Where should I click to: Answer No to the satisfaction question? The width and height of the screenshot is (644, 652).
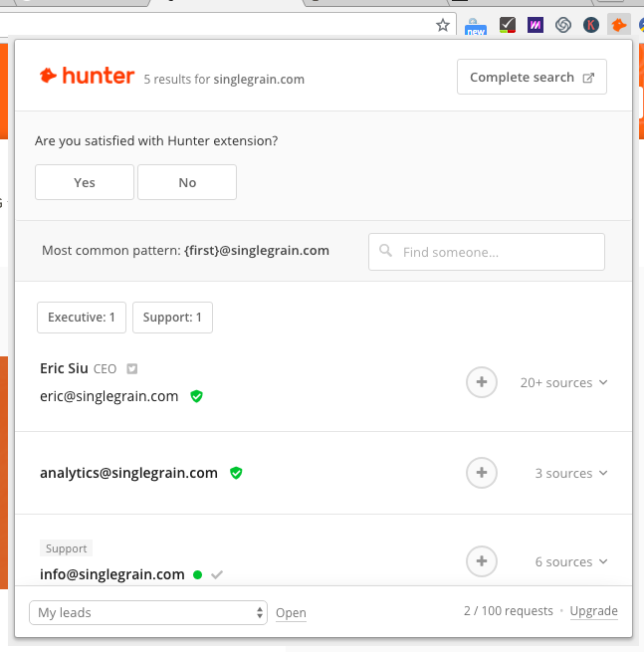tap(187, 182)
